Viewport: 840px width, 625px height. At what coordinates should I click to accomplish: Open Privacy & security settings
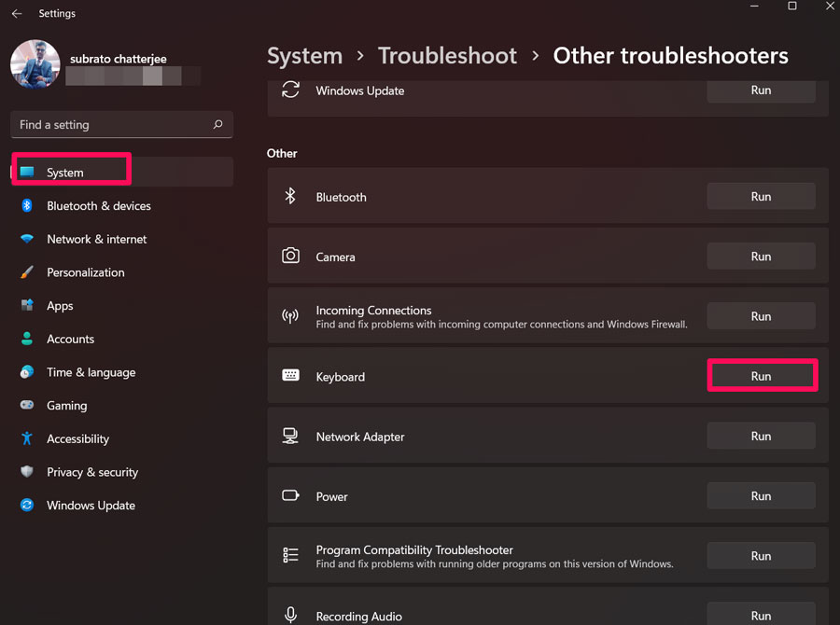point(122,472)
